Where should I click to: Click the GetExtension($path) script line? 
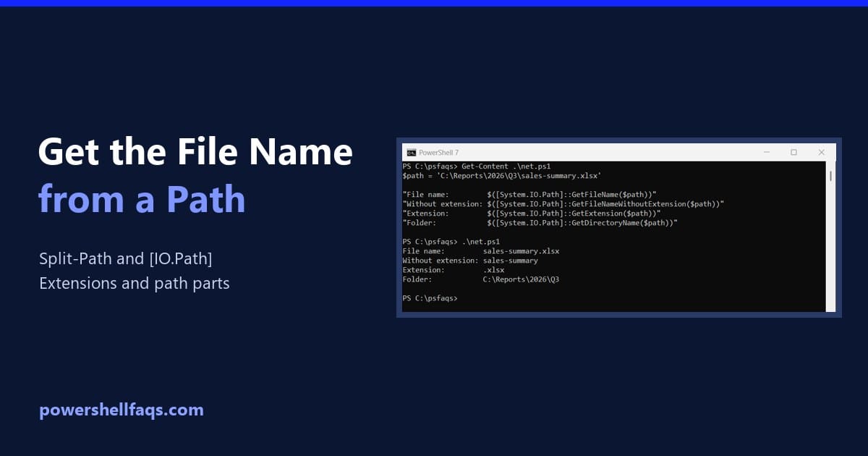pos(532,214)
